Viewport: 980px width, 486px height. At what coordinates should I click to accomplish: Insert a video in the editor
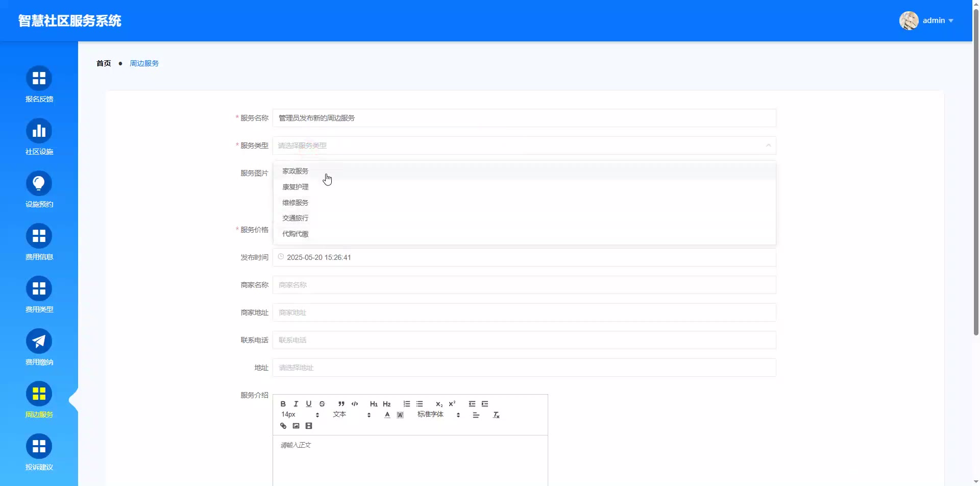pos(309,426)
